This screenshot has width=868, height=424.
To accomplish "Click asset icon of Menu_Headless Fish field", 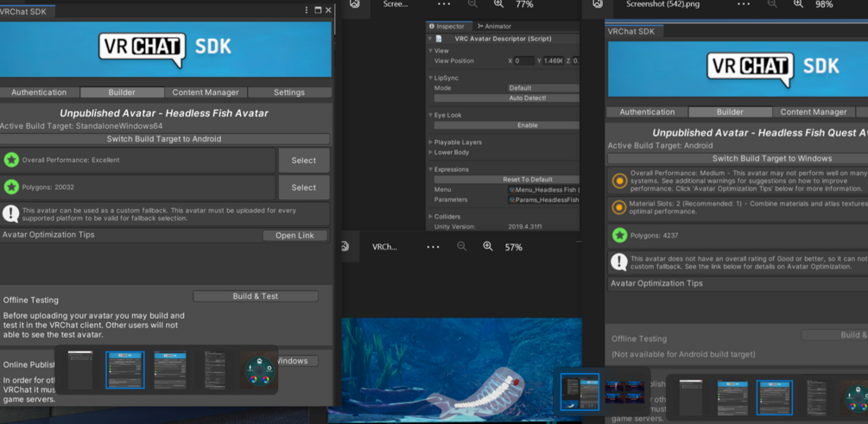I will 511,190.
